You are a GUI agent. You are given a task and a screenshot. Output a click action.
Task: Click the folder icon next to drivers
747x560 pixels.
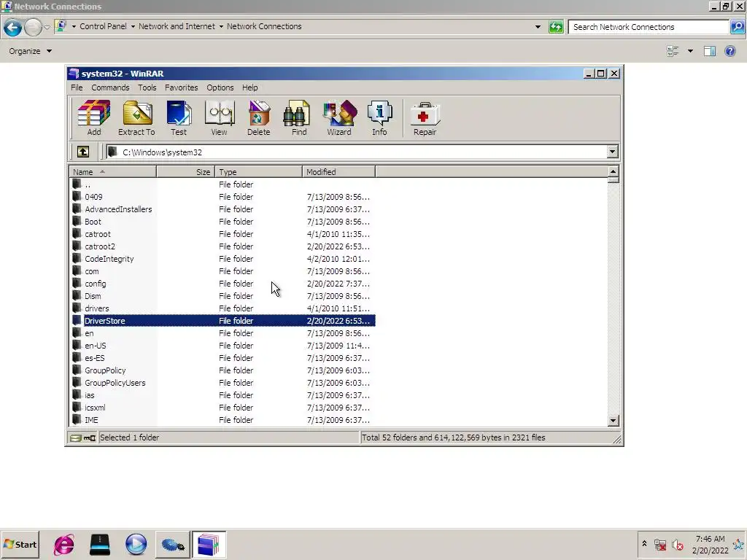coord(77,308)
